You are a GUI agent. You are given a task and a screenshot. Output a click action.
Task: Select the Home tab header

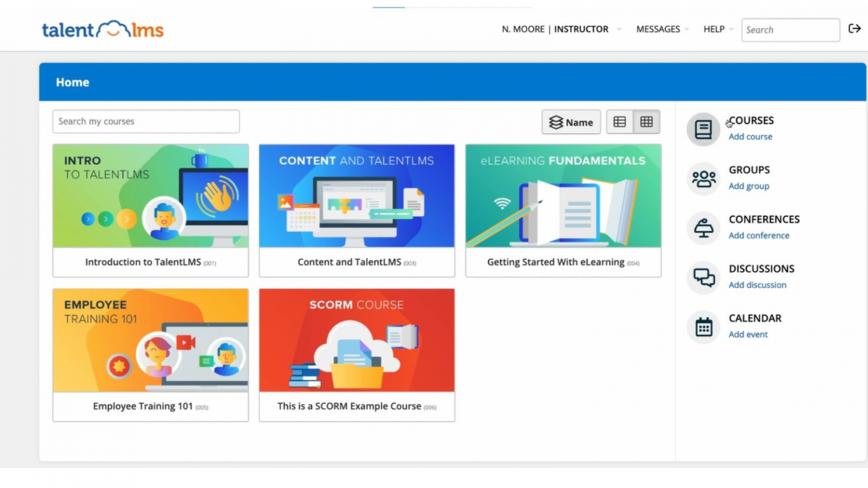point(72,82)
